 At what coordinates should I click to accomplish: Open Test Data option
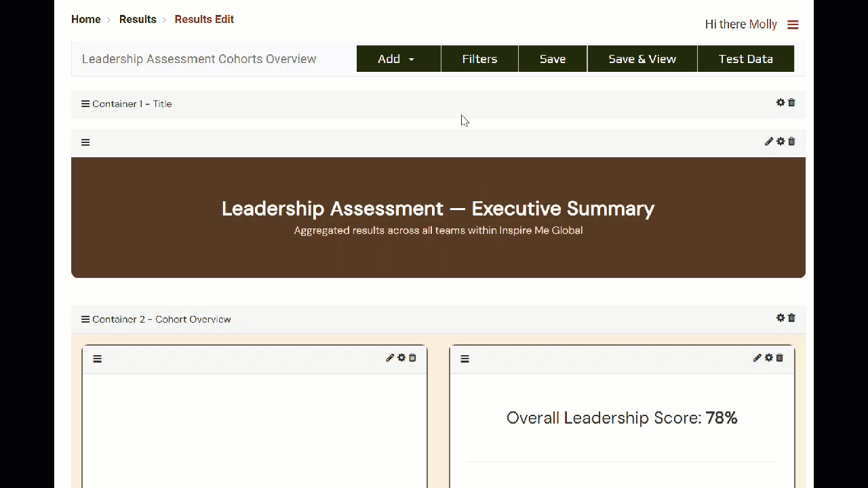coord(745,59)
